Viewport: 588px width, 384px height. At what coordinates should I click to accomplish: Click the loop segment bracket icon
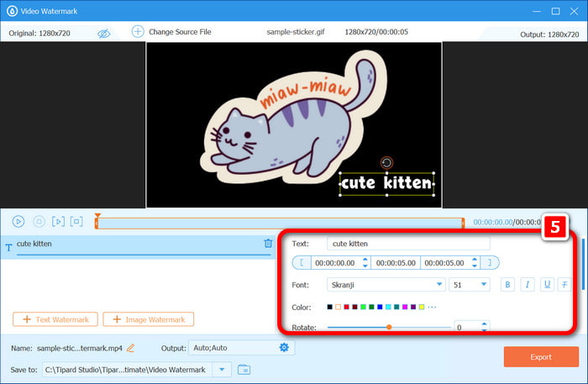tap(76, 221)
